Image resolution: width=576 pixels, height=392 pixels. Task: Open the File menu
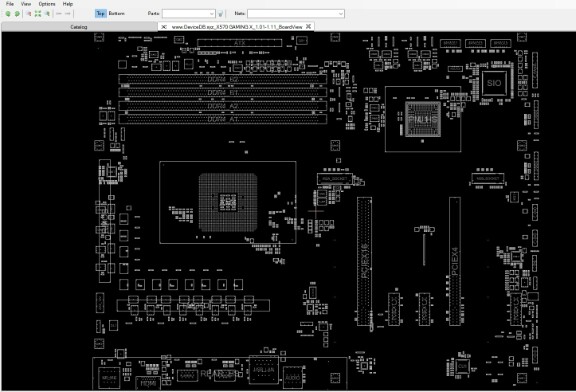pyautogui.click(x=10, y=4)
